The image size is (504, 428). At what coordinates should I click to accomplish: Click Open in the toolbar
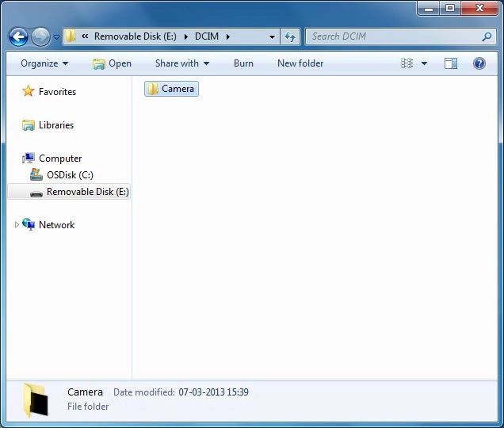(112, 63)
